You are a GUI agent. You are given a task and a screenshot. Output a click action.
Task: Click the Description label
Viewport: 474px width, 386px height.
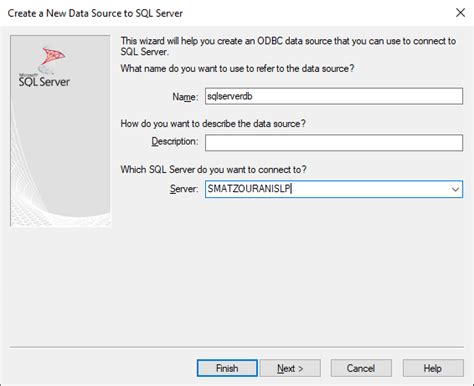[x=175, y=141]
